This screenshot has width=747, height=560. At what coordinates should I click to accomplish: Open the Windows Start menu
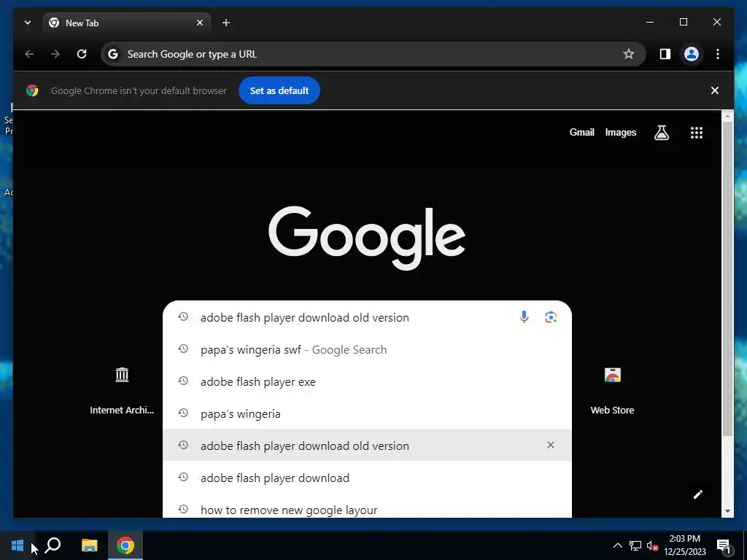18,545
